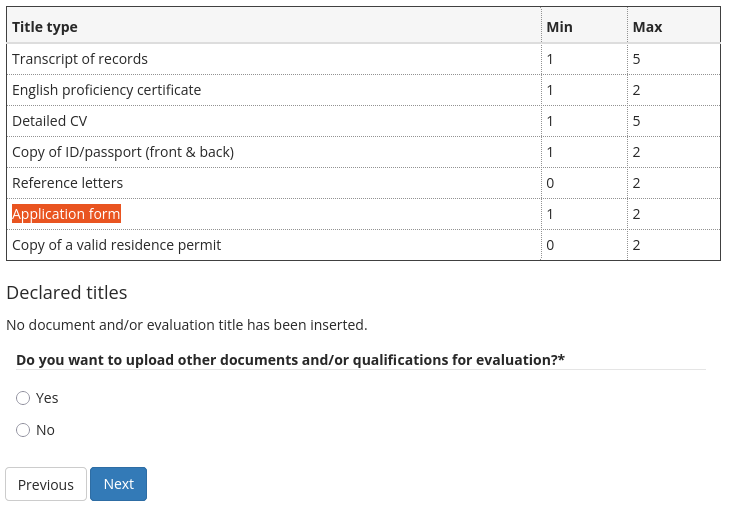This screenshot has height=512, width=730.
Task: Click the highlighted Application form text
Action: click(x=66, y=214)
